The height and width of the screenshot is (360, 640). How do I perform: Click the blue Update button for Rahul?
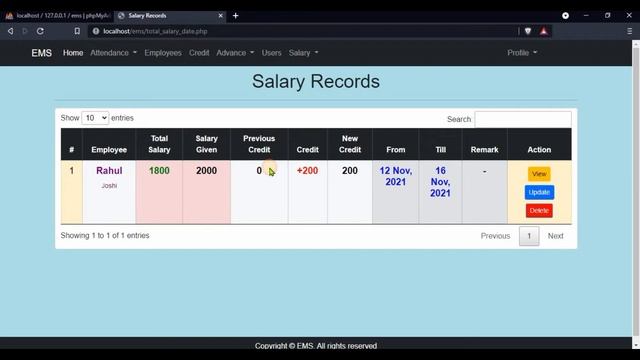point(539,192)
